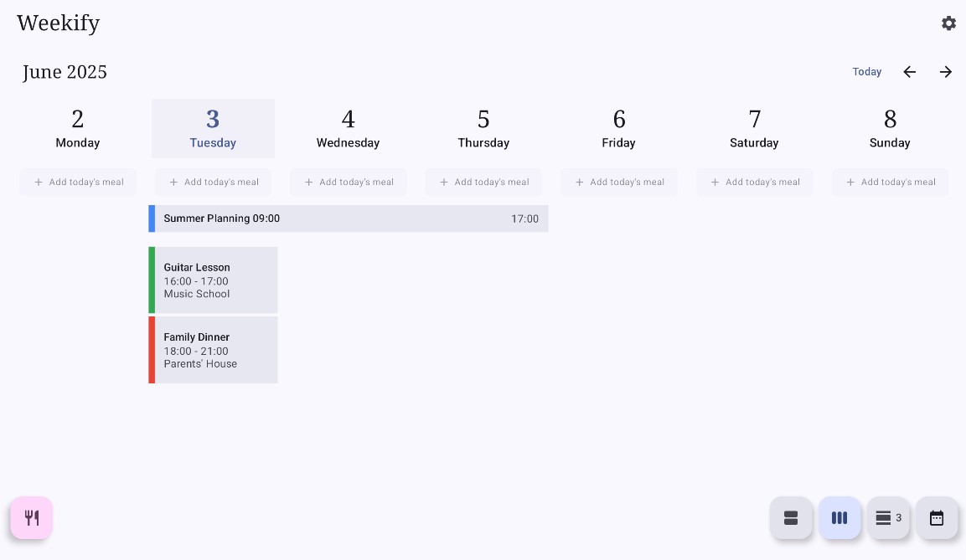Click the blue color bar on Summer Planning
Screen dimensions: 966x560
(152, 218)
